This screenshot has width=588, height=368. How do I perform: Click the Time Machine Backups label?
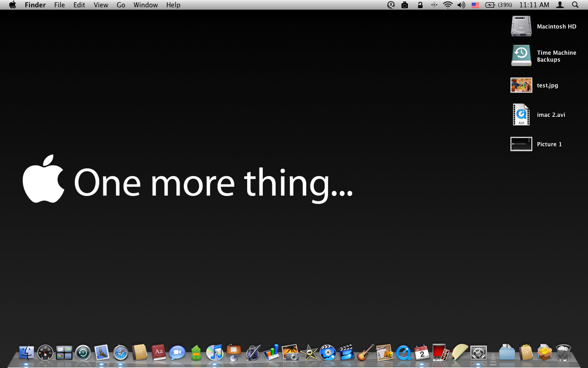click(x=557, y=56)
